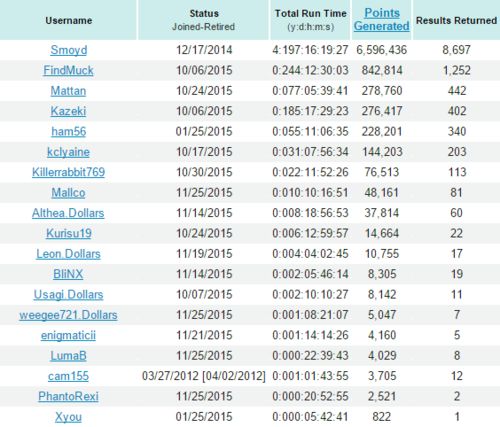Open Usagi.Dollars profile link
Screen dimensions: 500x427
pos(68,295)
